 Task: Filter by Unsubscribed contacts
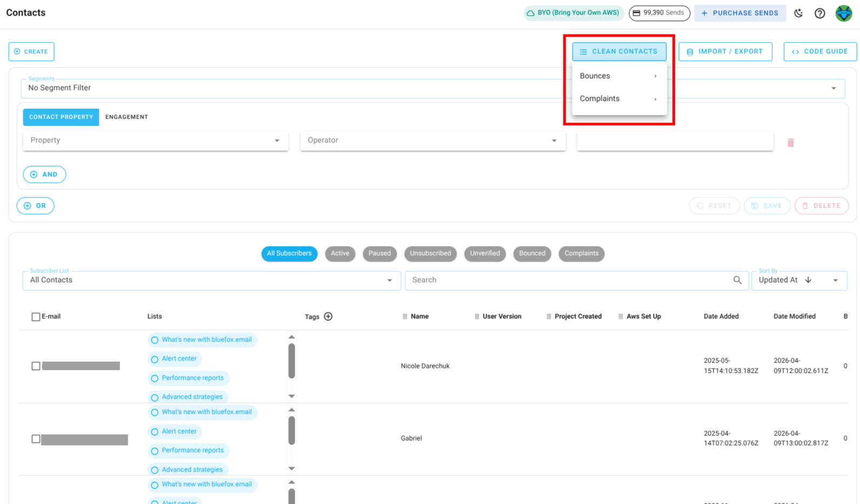(x=431, y=254)
